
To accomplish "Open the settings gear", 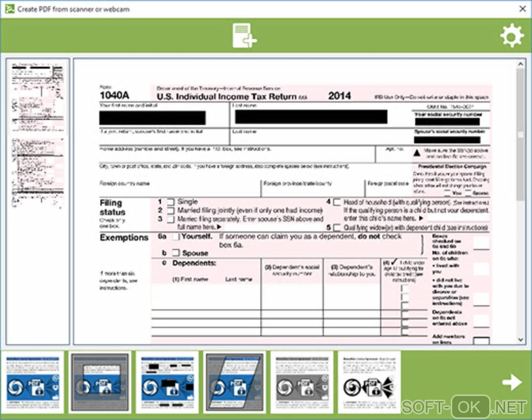I will point(512,35).
